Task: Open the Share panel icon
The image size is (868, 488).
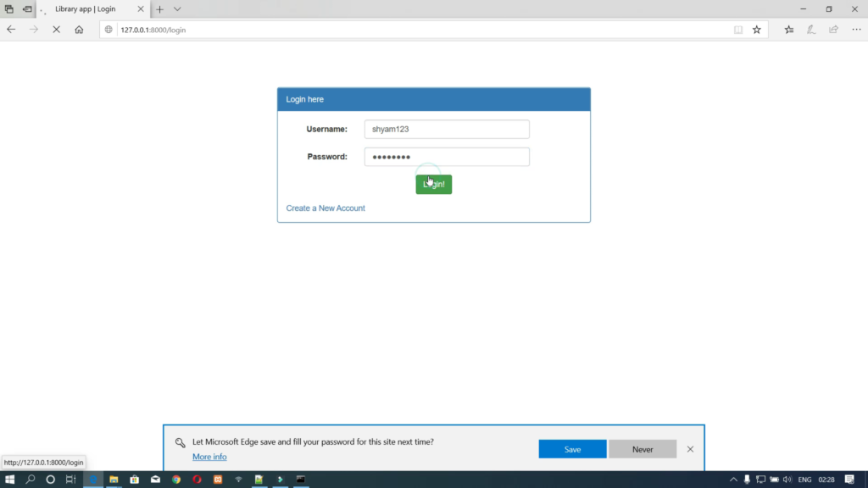Action: pos(832,29)
